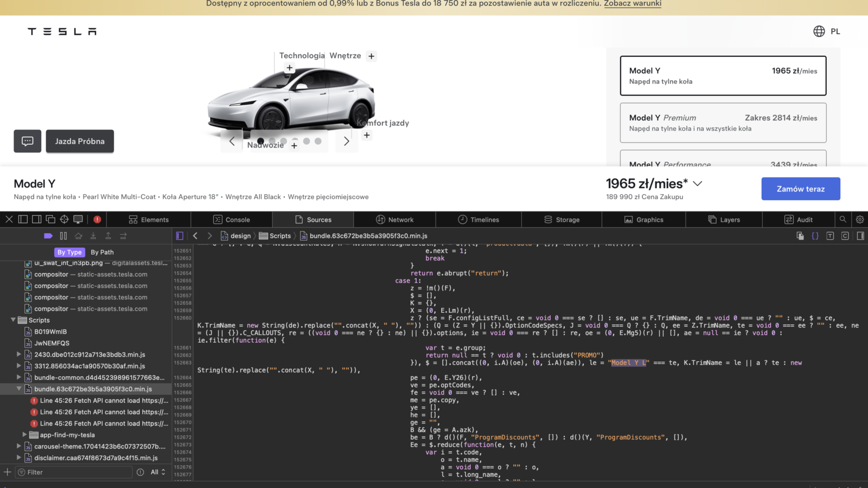The height and width of the screenshot is (488, 868).
Task: Open the chat bubble icon button
Action: point(28,141)
